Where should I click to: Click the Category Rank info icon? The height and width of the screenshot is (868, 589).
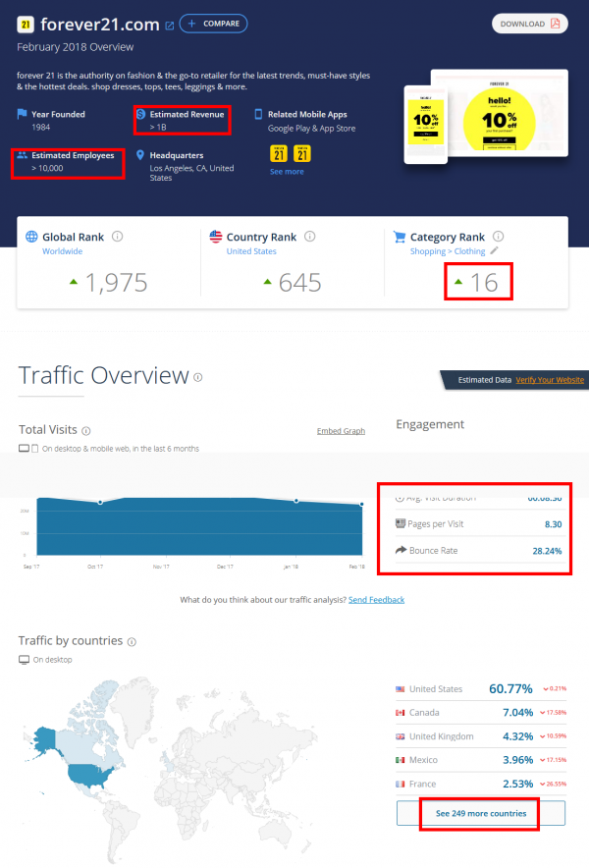[498, 237]
